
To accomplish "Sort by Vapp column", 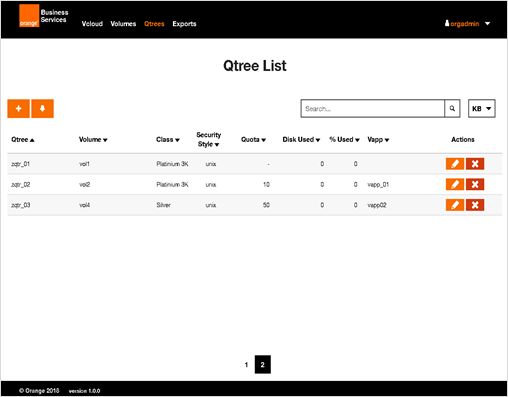I will pyautogui.click(x=378, y=140).
